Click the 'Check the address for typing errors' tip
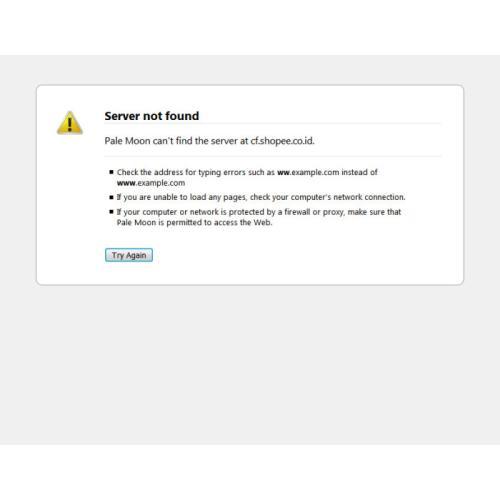500x500 pixels. (247, 177)
